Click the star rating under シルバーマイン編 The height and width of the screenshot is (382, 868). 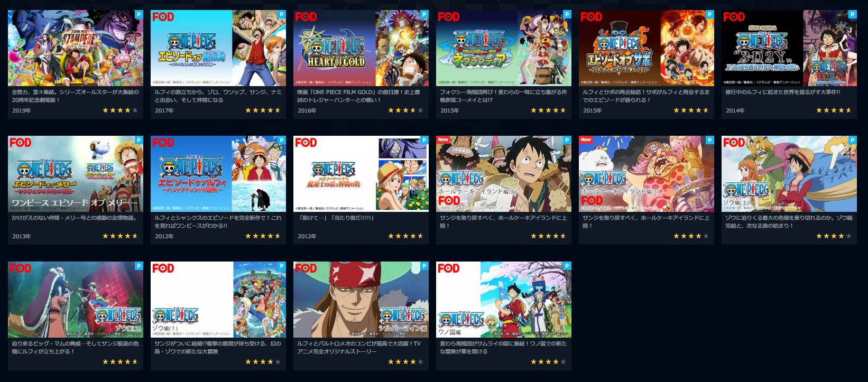405,362
